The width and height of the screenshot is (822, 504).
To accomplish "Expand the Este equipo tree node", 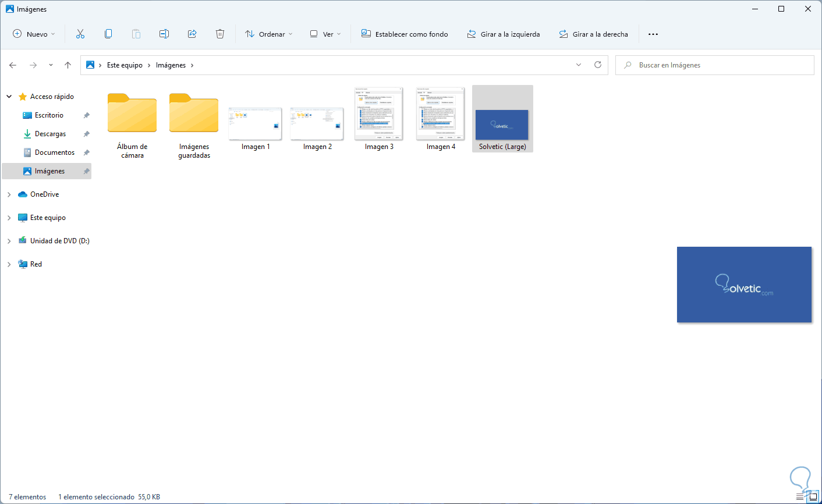I will (9, 218).
